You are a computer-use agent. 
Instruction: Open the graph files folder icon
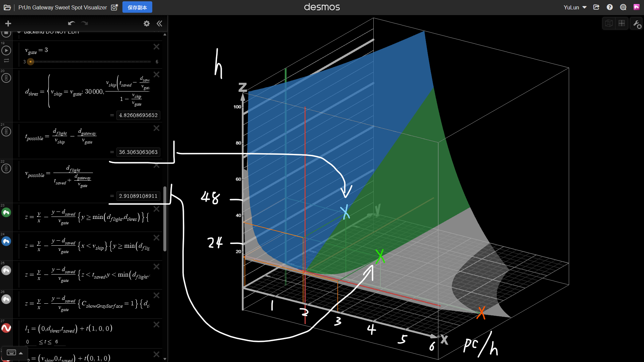pos(7,7)
